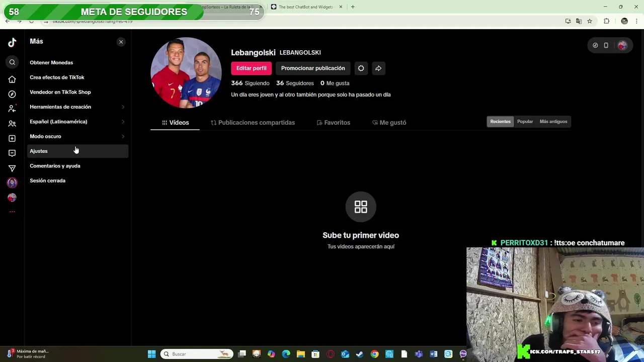Switch to the Videos tab
The height and width of the screenshot is (362, 644).
(175, 123)
